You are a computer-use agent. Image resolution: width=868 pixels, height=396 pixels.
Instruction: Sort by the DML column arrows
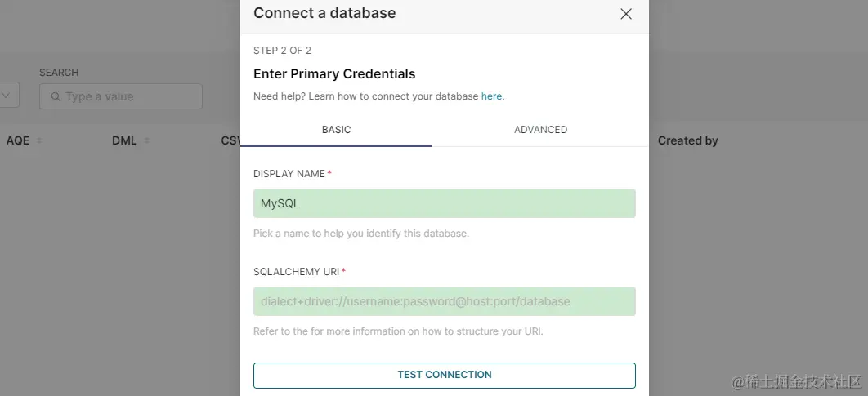click(x=147, y=140)
